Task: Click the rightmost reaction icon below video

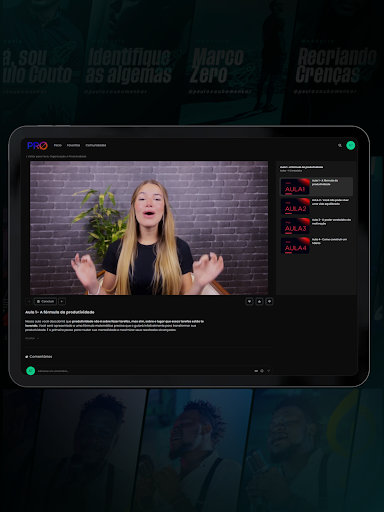Action: [269, 301]
